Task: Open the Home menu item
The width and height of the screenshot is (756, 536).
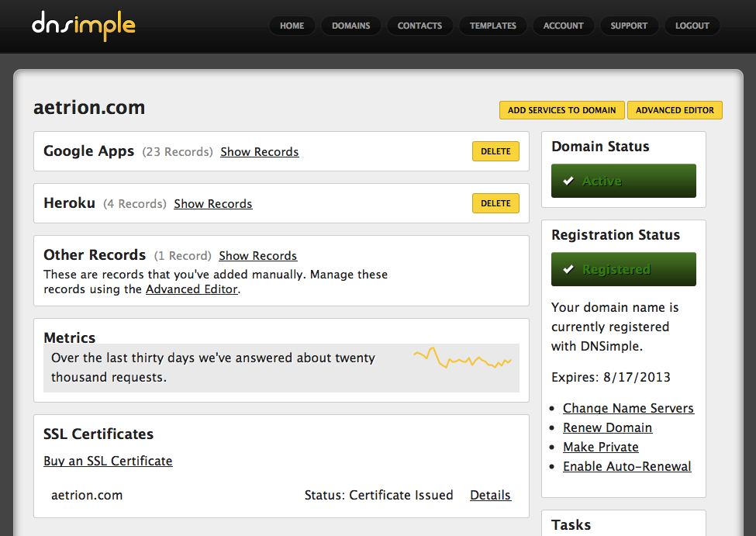Action: coord(292,26)
